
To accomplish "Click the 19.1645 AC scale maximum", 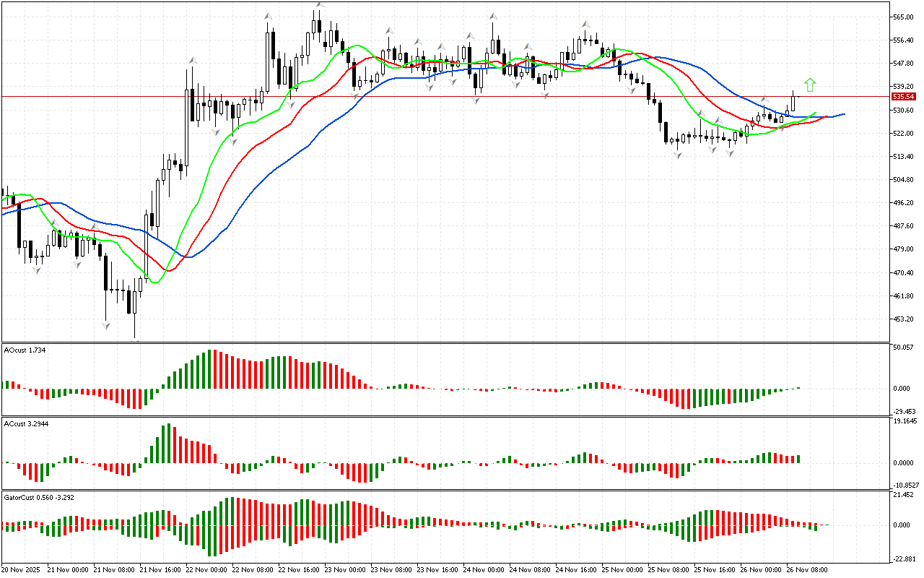I will tap(905, 420).
